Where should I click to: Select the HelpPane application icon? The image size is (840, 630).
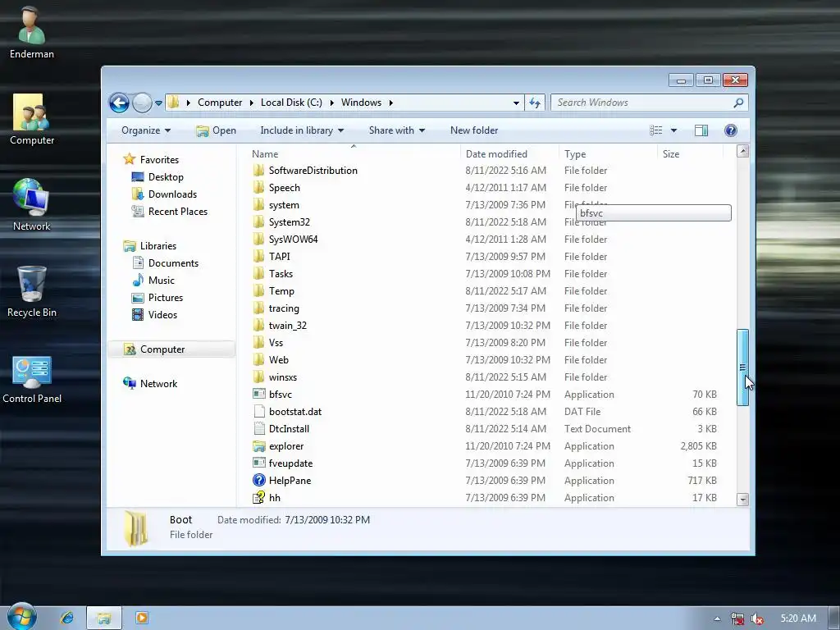pos(258,480)
